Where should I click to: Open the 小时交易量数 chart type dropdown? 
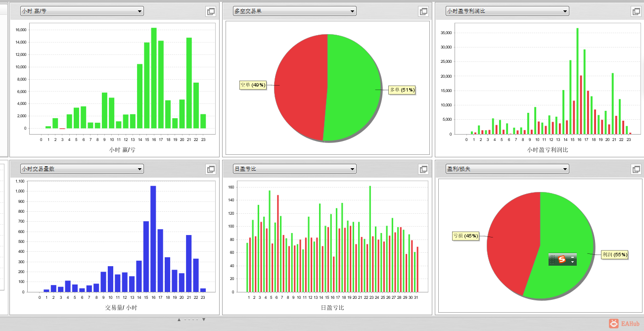pos(82,169)
